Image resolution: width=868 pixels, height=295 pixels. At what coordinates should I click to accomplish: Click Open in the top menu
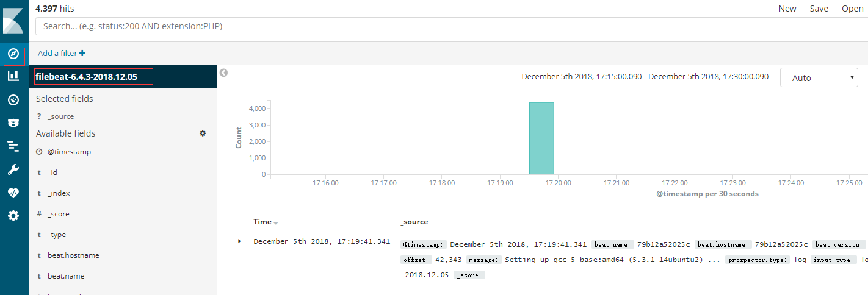point(853,9)
